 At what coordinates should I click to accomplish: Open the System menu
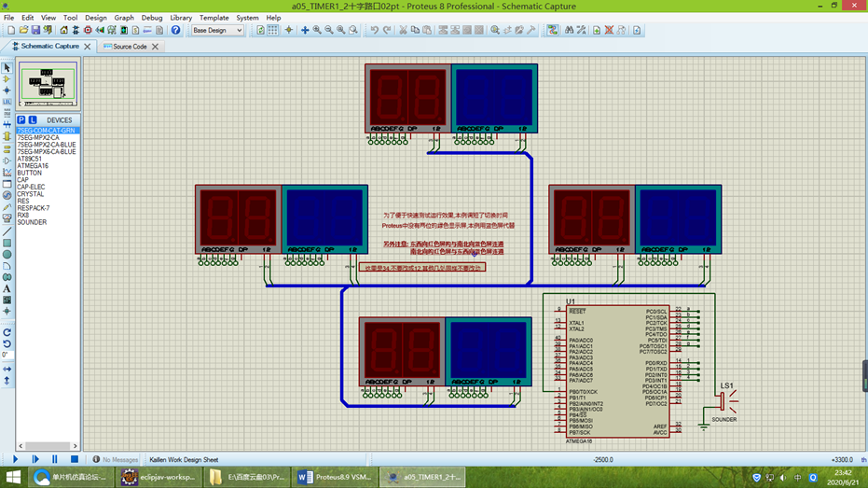click(247, 18)
